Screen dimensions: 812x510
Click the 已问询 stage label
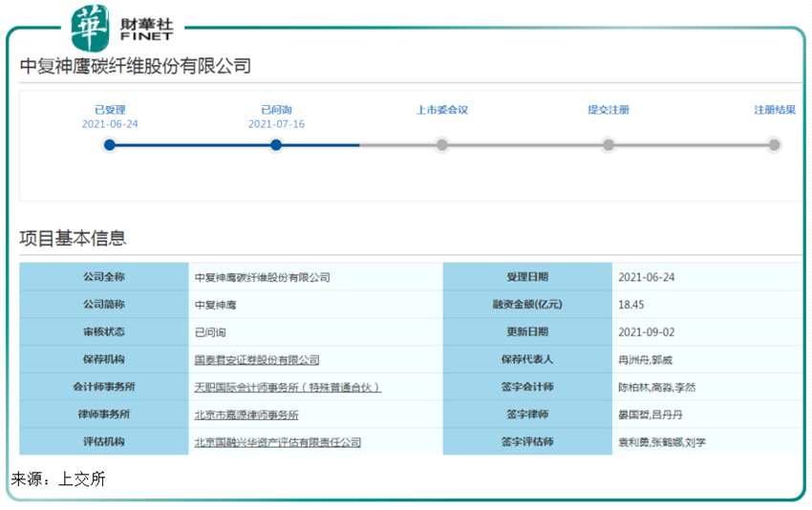click(x=276, y=110)
